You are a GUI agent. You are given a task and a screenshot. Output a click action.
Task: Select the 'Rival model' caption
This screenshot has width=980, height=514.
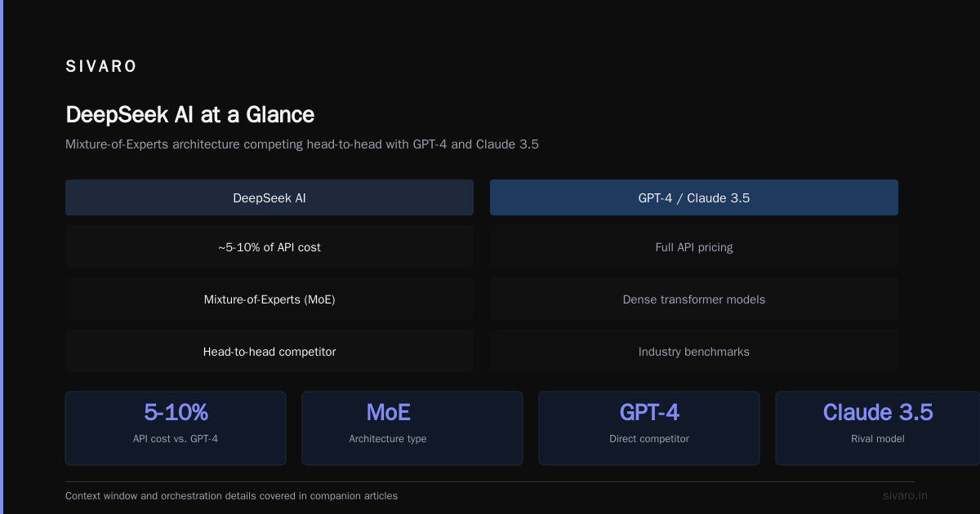pyautogui.click(x=878, y=439)
